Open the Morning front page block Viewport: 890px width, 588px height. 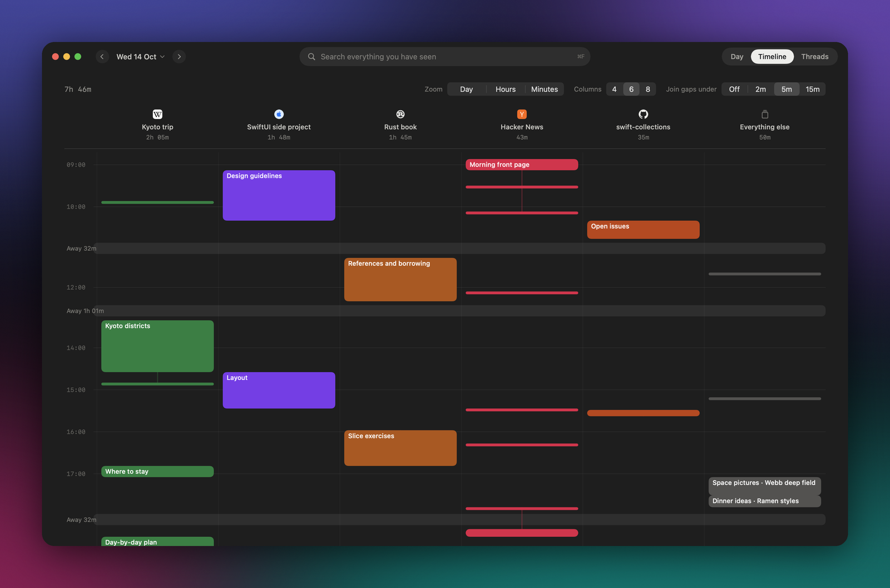pos(522,165)
